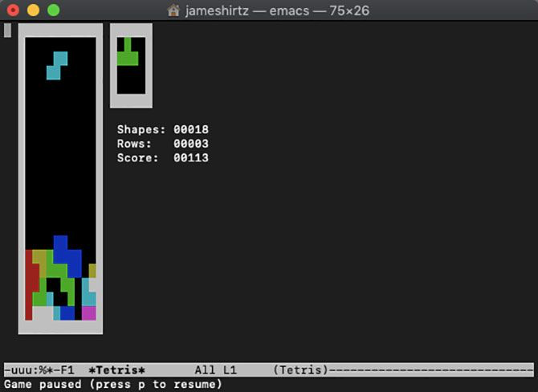
Task: Click the Rows counter showing 00003
Action: (162, 144)
